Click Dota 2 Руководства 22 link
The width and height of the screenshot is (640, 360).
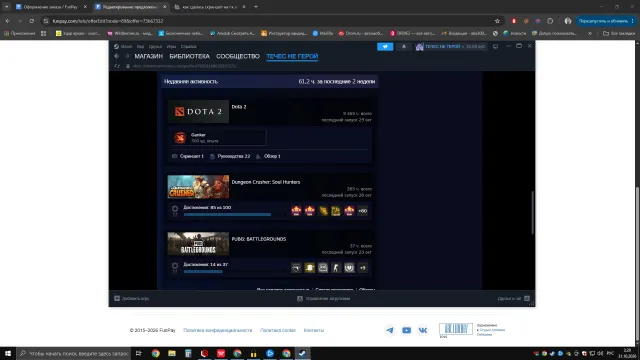point(230,156)
